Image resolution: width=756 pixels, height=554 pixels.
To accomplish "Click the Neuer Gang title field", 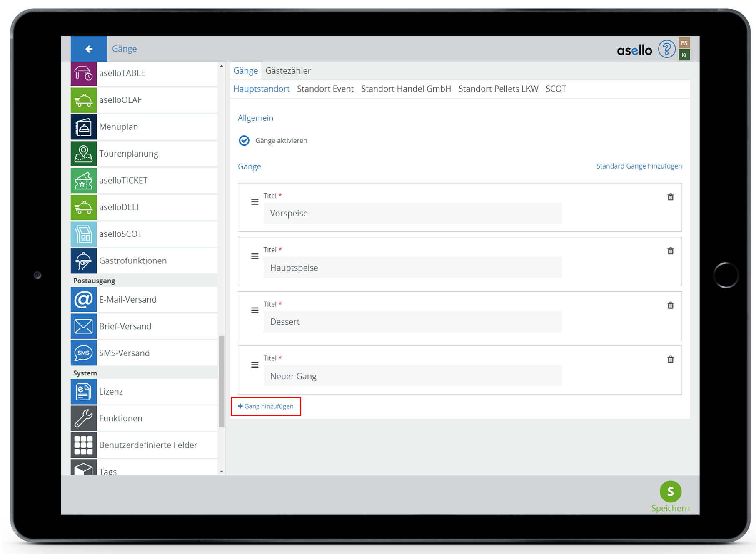I will pyautogui.click(x=412, y=376).
